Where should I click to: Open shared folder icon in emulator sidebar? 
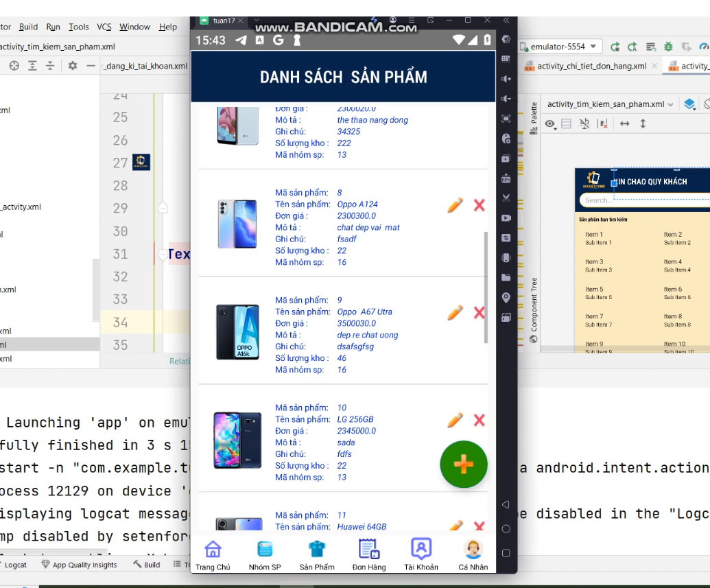(506, 277)
